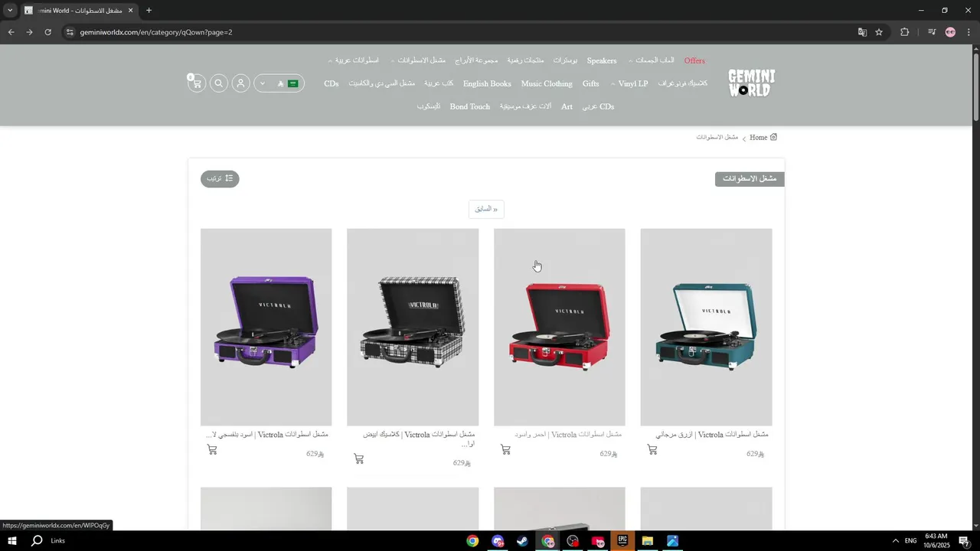Show hidden system tray icons

tap(895, 541)
